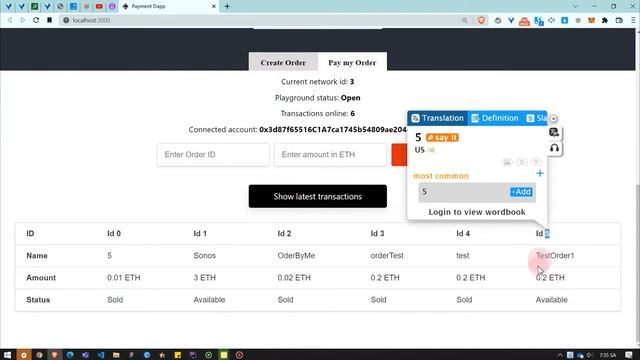
Task: Click the zoom magnifier icon in the address bar
Action: coord(464,20)
